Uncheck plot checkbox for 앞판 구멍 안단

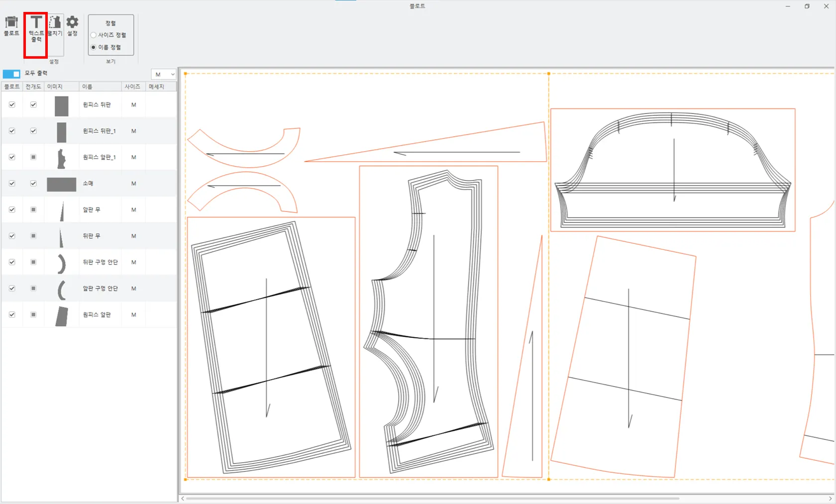point(12,289)
